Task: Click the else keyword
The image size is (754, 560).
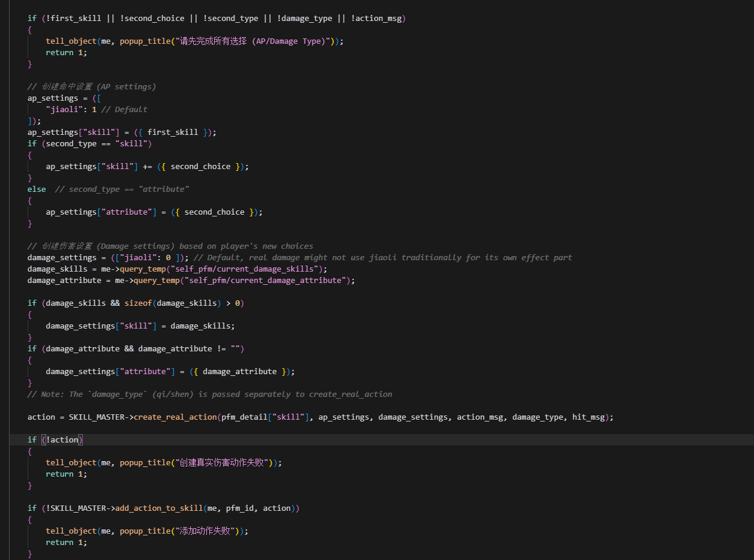Action: pyautogui.click(x=37, y=189)
